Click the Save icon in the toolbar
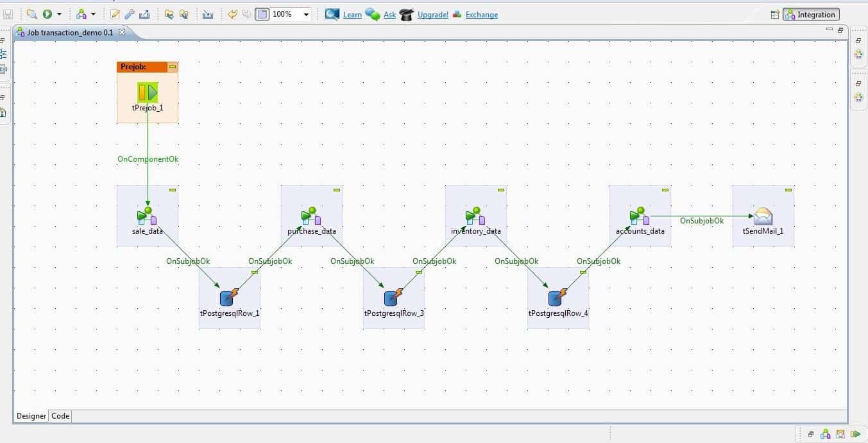 tap(8, 13)
